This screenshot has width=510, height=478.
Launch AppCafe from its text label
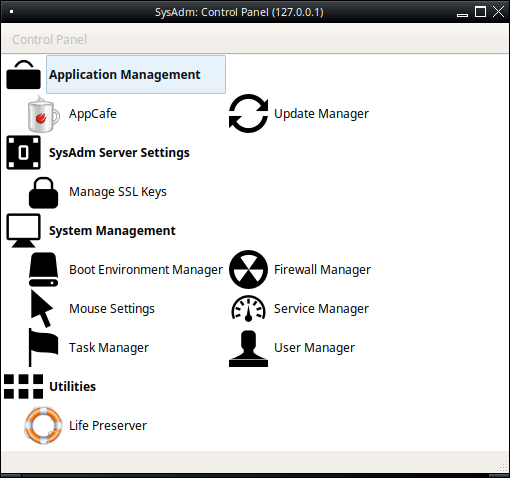tap(93, 114)
